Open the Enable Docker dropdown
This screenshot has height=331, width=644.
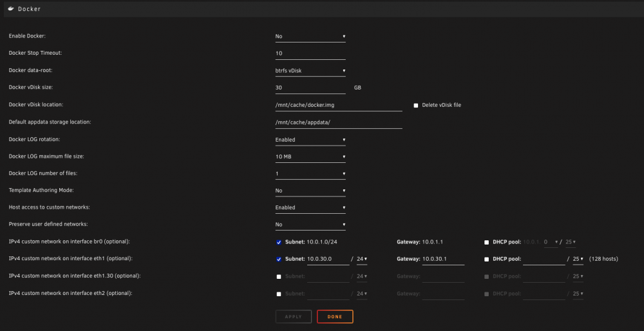pos(310,37)
